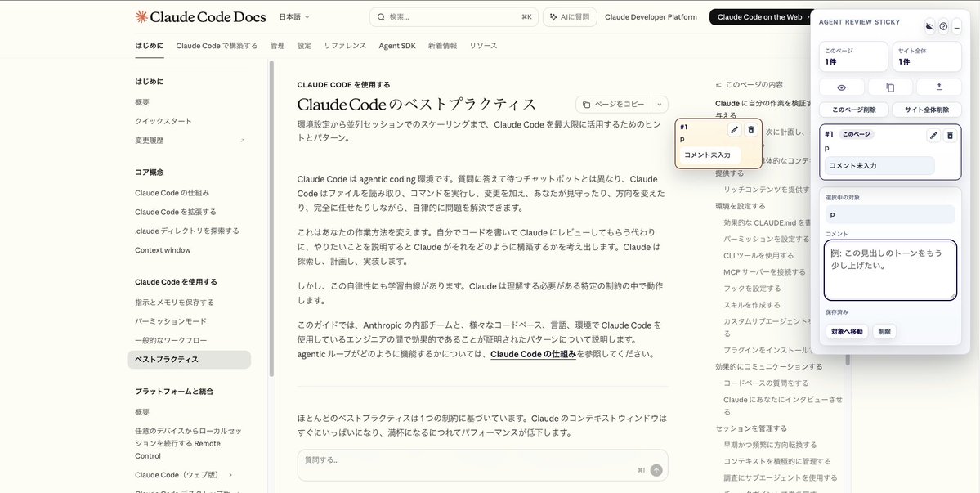Click the trash icon on the floating sticky note
The width and height of the screenshot is (980, 493).
pos(751,129)
